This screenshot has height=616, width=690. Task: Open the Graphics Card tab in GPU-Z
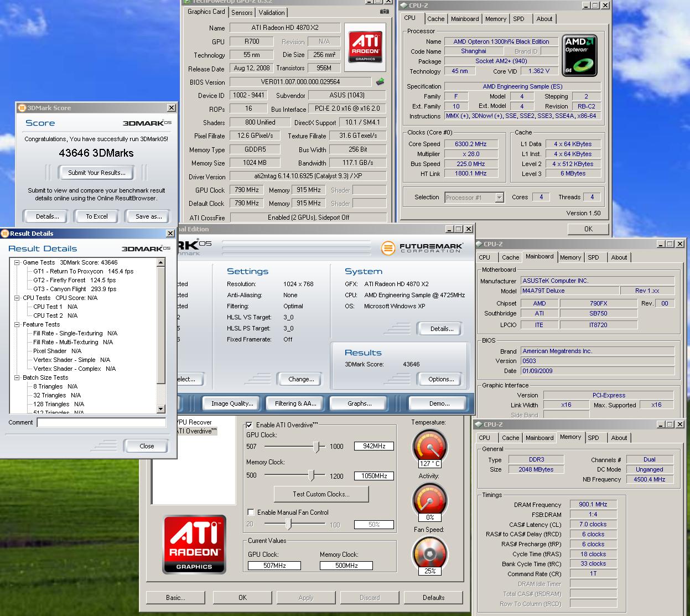206,12
